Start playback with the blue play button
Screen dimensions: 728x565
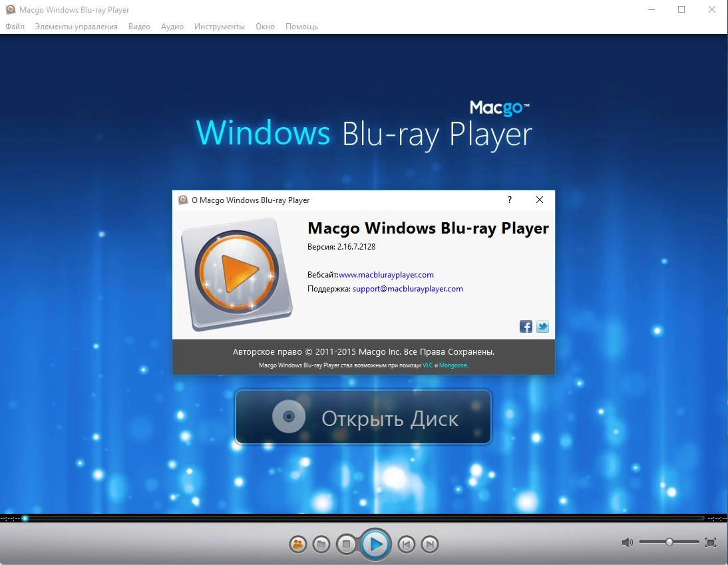point(375,544)
